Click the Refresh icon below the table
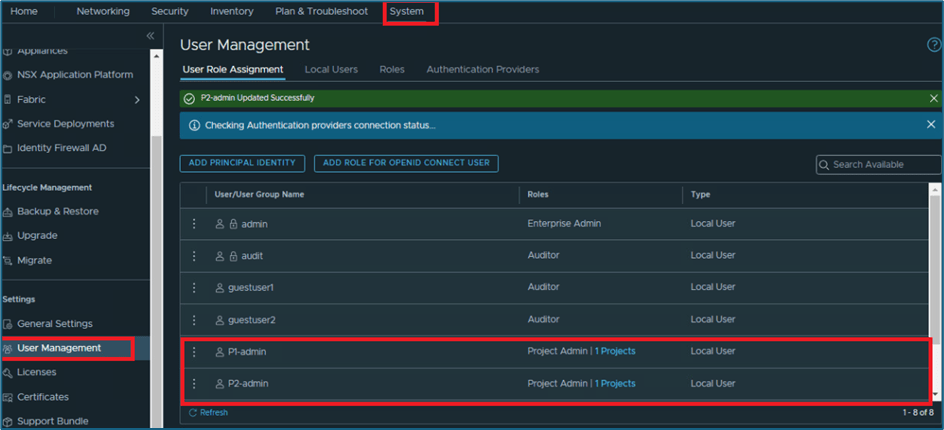Image resolution: width=944 pixels, height=430 pixels. coord(193,412)
